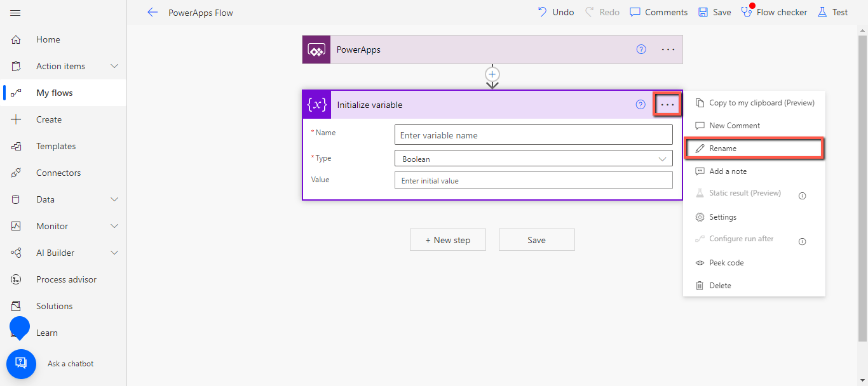Image resolution: width=868 pixels, height=386 pixels.
Task: Open the Learn sidebar link
Action: click(x=47, y=333)
